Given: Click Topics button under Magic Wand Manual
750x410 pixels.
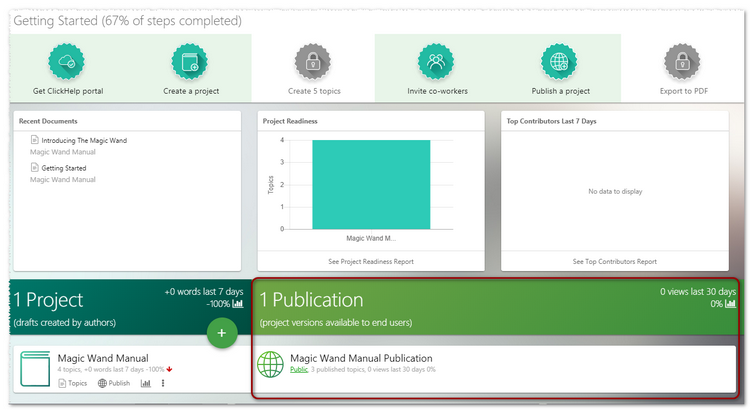Looking at the screenshot, I should 73,383.
